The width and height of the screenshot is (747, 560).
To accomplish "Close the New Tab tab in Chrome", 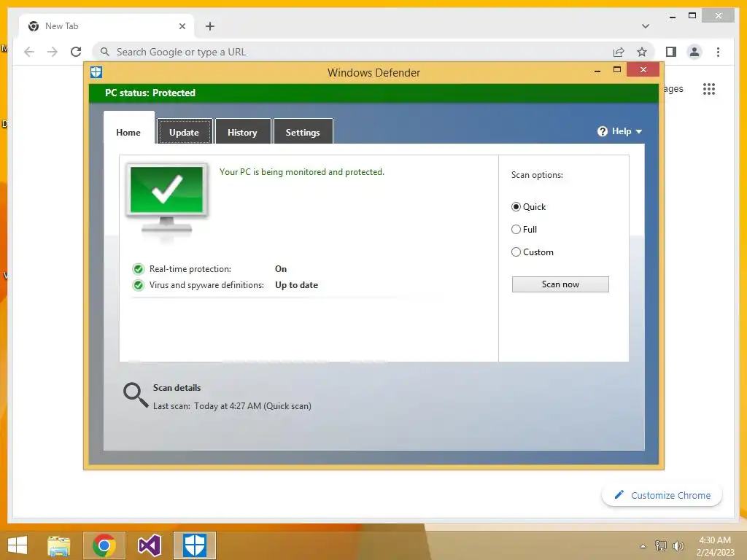I will pyautogui.click(x=182, y=26).
